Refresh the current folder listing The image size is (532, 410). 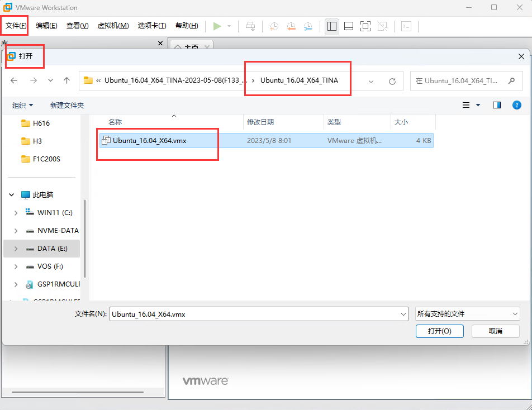coord(392,81)
